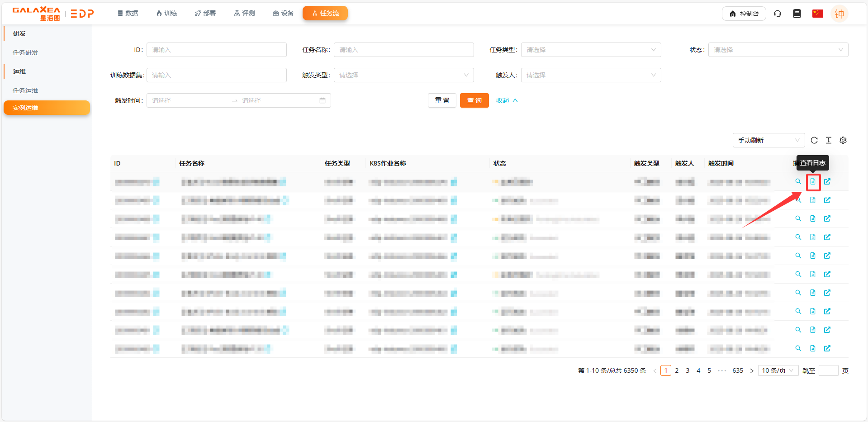Open the customer support headset icon
The image size is (868, 422).
click(778, 14)
